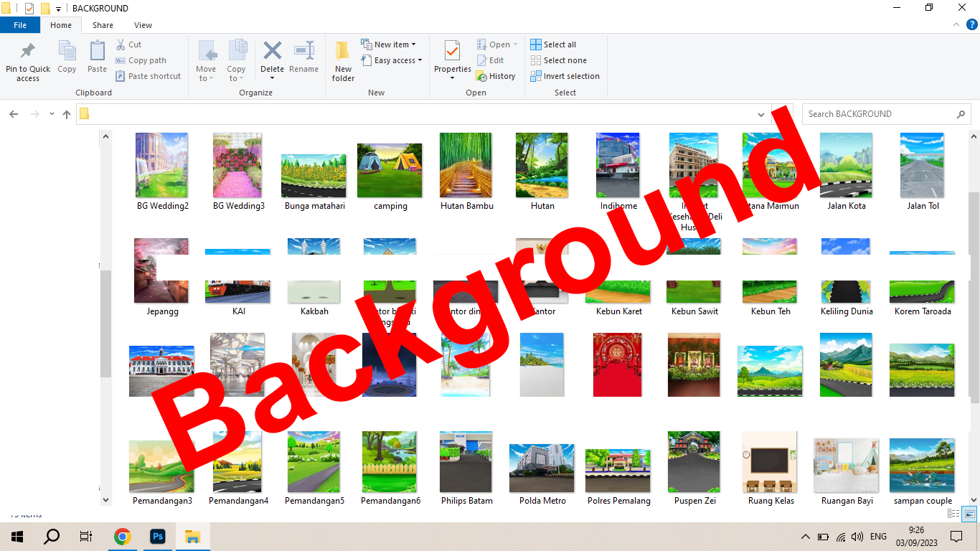The width and height of the screenshot is (980, 551).
Task: Open the View ribbon tab
Action: [x=143, y=25]
